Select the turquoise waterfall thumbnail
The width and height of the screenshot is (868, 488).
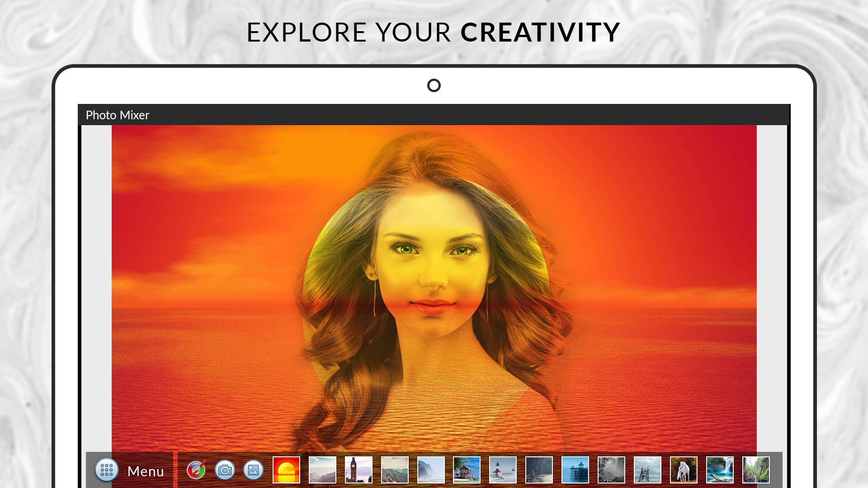click(x=720, y=470)
